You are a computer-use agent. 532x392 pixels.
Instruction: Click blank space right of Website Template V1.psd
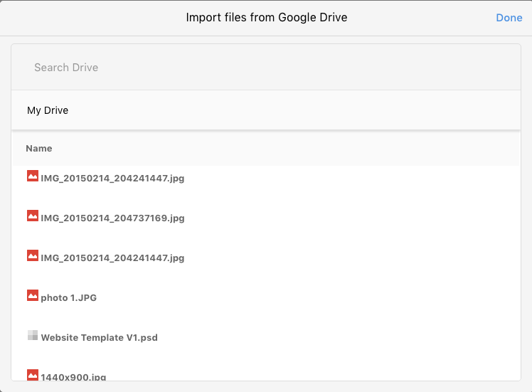click(x=339, y=337)
